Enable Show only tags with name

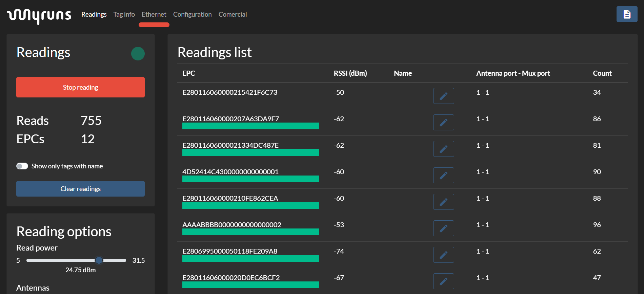click(x=22, y=166)
